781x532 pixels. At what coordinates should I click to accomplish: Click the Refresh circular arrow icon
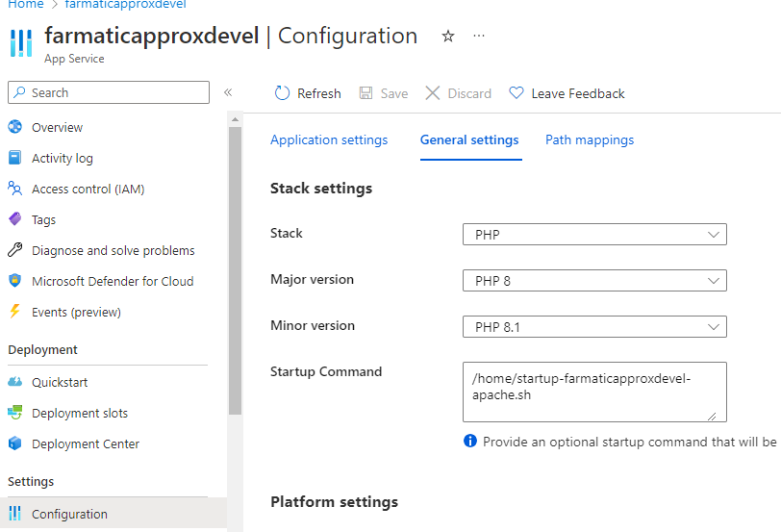click(282, 93)
